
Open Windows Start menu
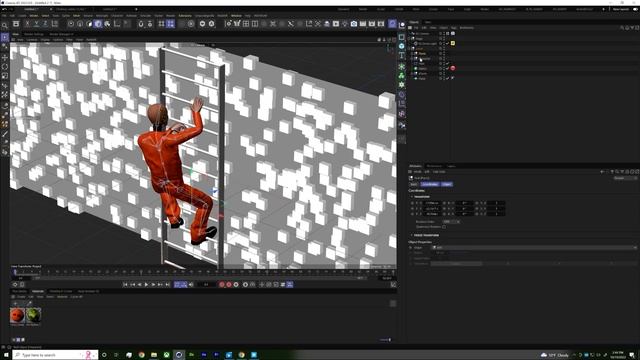point(6,355)
